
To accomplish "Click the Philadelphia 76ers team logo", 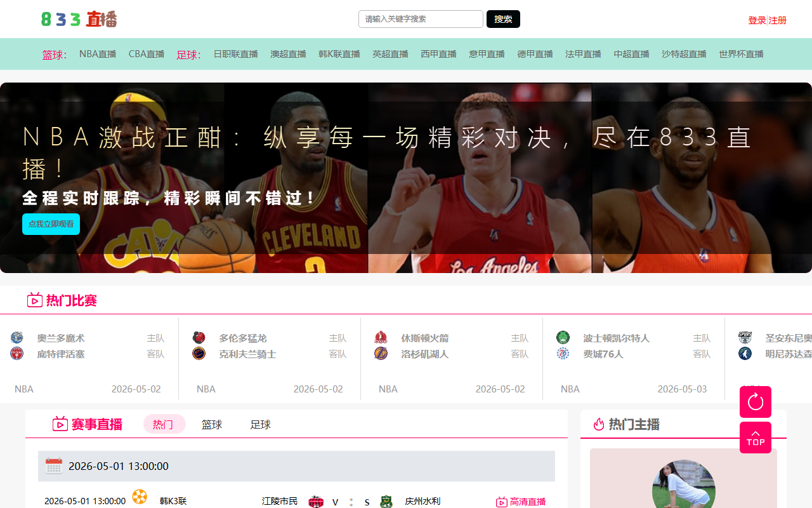I will click(563, 354).
